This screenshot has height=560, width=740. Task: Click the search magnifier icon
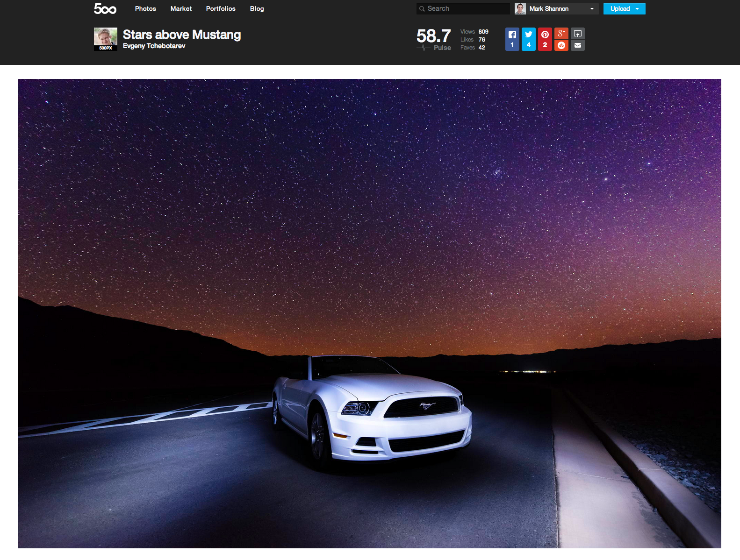pyautogui.click(x=422, y=9)
